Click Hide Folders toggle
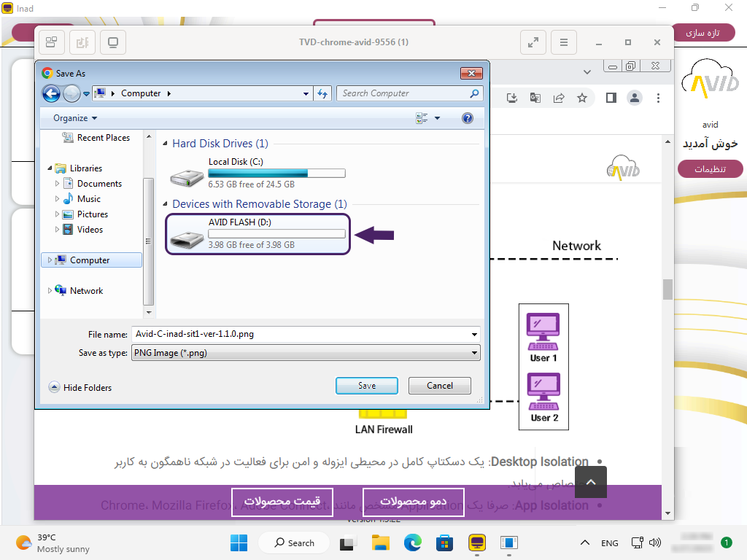Image resolution: width=747 pixels, height=560 pixels. 80,388
